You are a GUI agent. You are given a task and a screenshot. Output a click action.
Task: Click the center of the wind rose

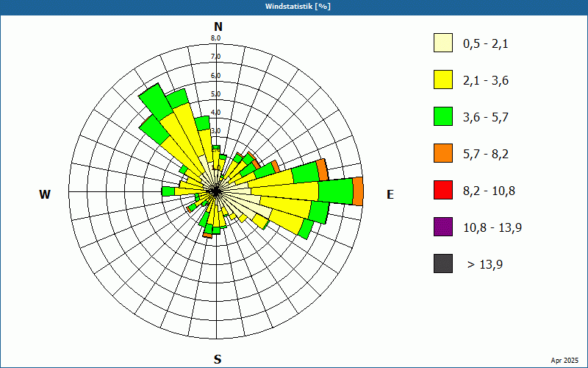[216, 192]
